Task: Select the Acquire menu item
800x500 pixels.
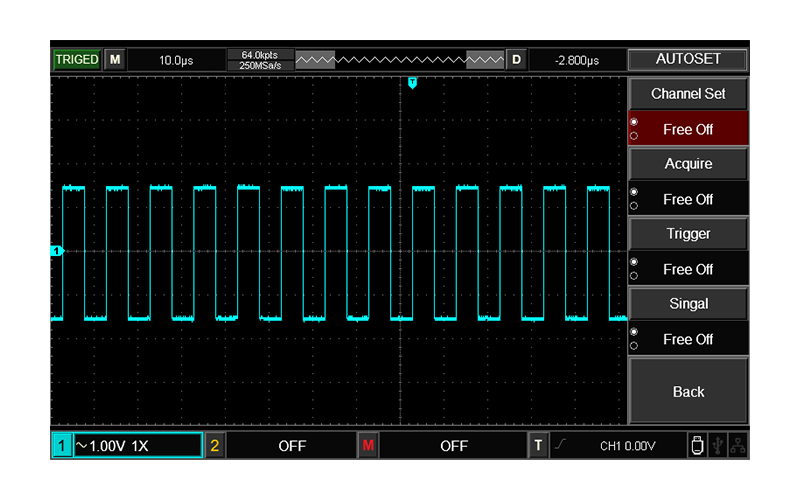Action: pyautogui.click(x=688, y=164)
